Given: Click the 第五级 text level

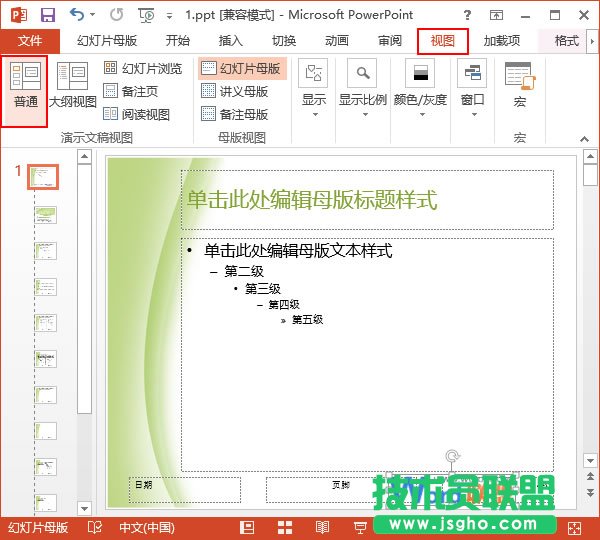Looking at the screenshot, I should (307, 320).
